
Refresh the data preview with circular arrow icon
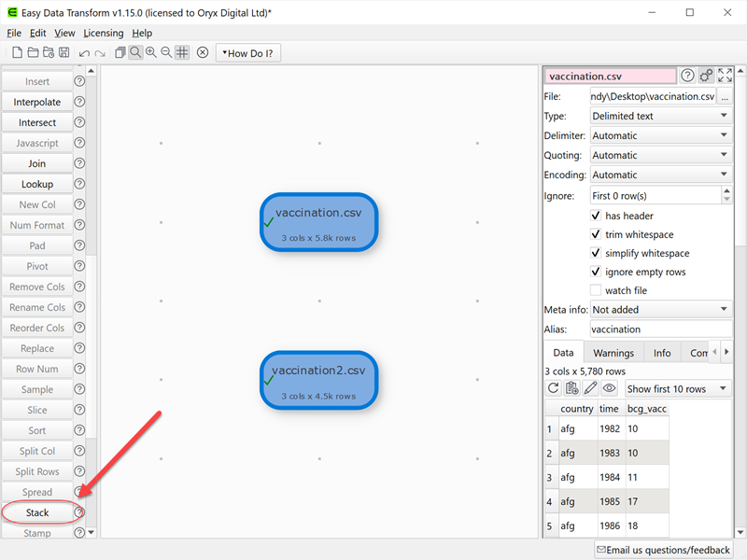pos(554,386)
